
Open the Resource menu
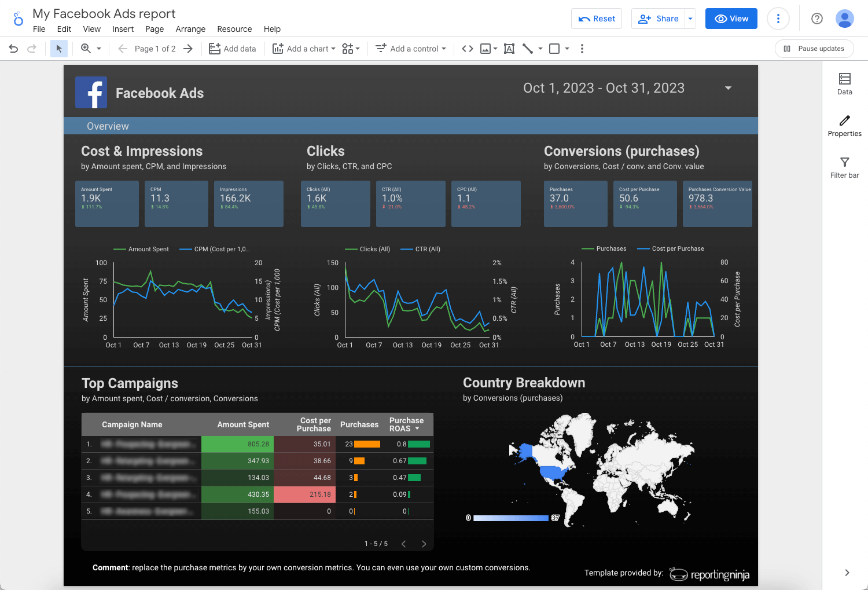(234, 29)
